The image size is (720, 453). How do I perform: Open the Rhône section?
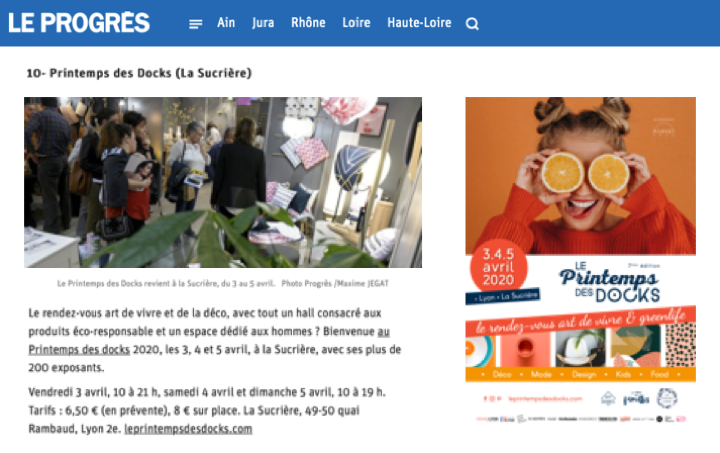[x=308, y=22]
